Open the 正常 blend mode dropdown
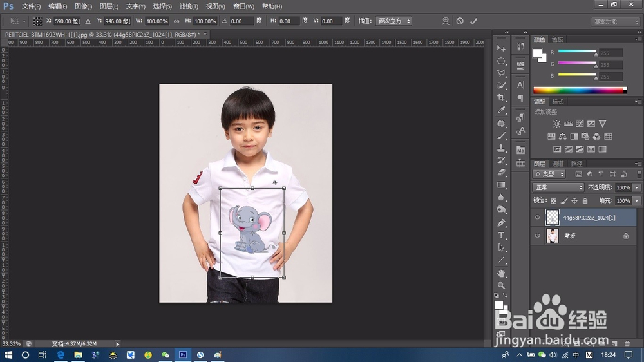This screenshot has width=644, height=362. (x=558, y=187)
